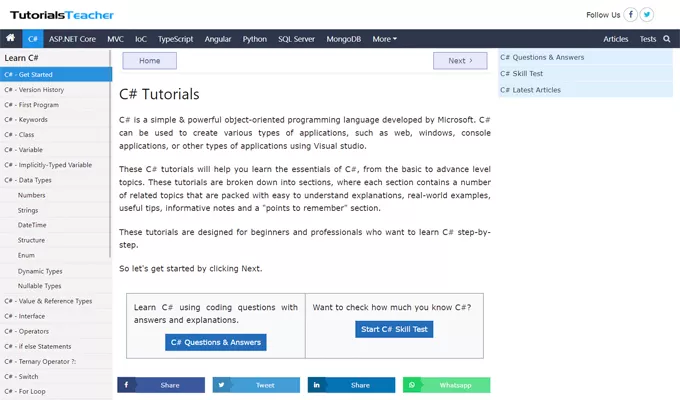
Task: Share via the Whatsapp button
Action: (446, 385)
